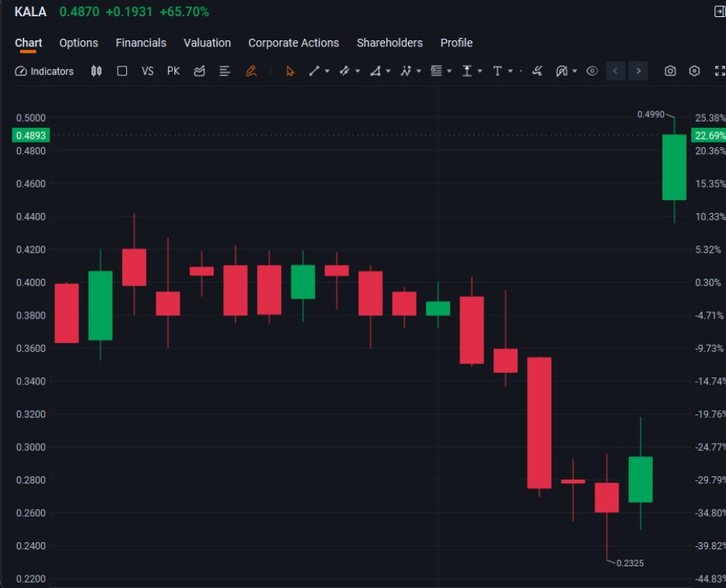726x588 pixels.
Task: Open PK comparison tool
Action: [173, 70]
